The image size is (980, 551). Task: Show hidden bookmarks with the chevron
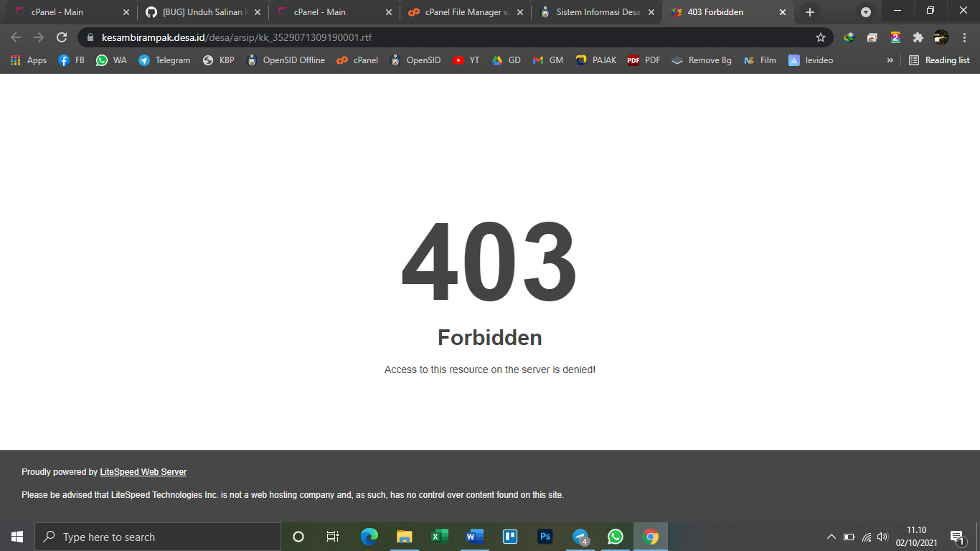890,60
